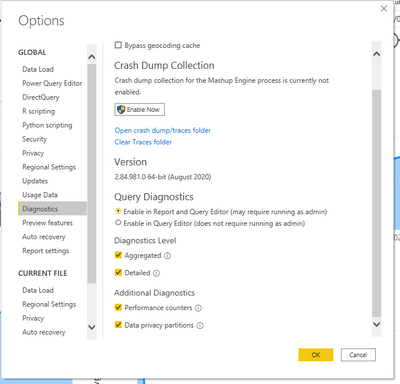
Task: Open Python scripting options
Action: [x=47, y=125]
